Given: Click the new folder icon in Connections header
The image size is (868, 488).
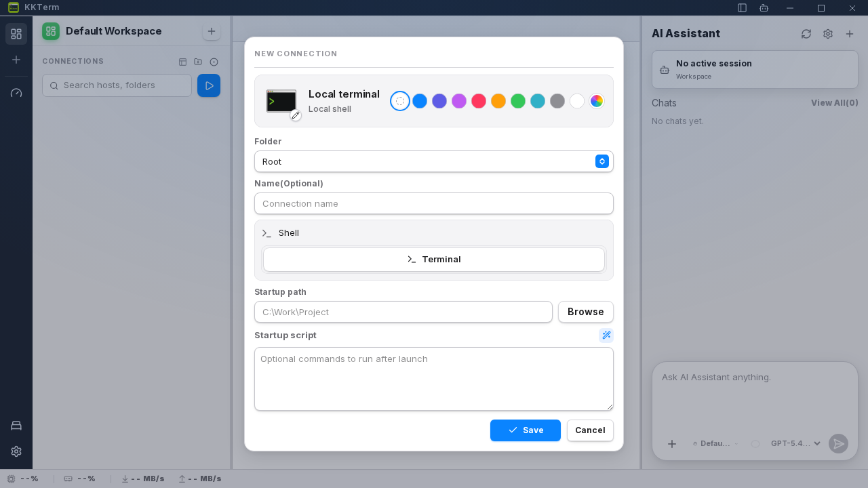Looking at the screenshot, I should 198,62.
